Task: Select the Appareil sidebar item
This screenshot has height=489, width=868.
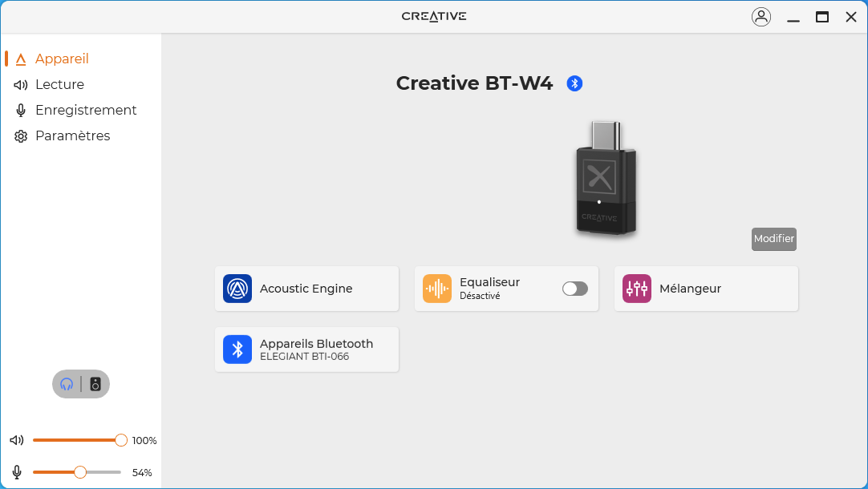Action: click(62, 59)
